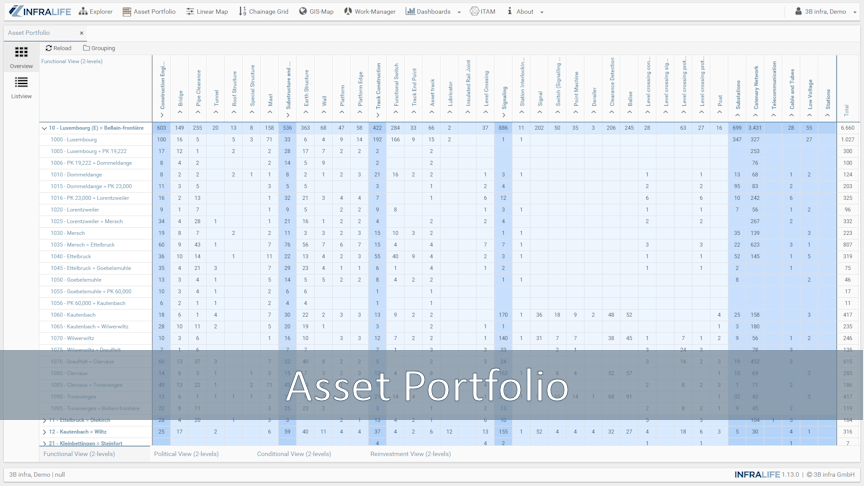Close the Asset Portfolio tab
Screen dimensions: 864x486
pyautogui.click(x=82, y=33)
